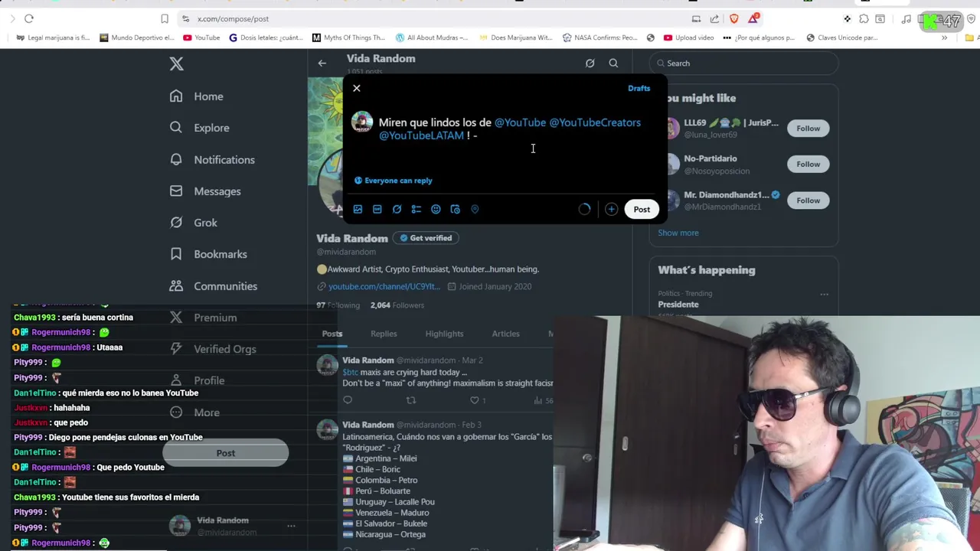This screenshot has width=980, height=551.
Task: Reply to the Mar 2 post
Action: pyautogui.click(x=348, y=400)
